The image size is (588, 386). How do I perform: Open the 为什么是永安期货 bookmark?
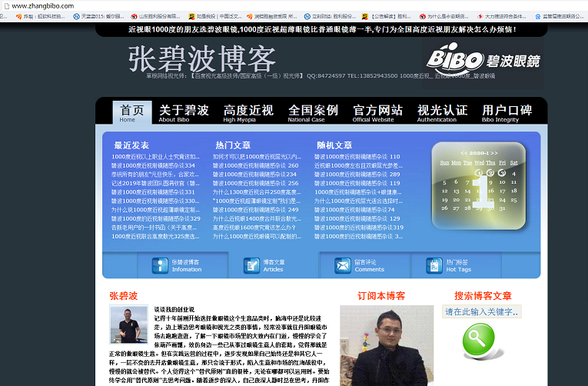pos(444,16)
